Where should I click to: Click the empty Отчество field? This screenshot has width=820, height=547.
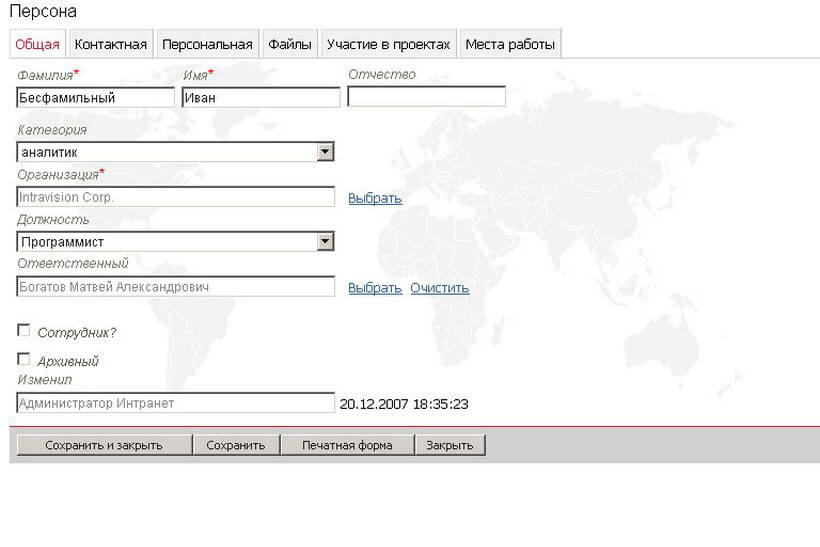pos(426,97)
